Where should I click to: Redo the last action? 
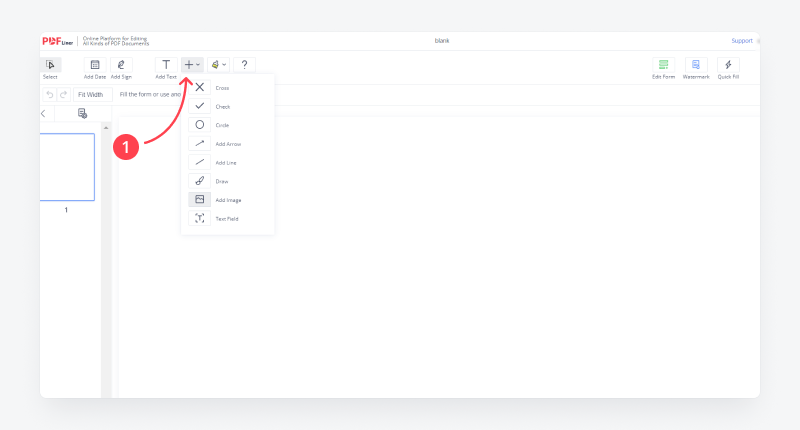pyautogui.click(x=63, y=94)
